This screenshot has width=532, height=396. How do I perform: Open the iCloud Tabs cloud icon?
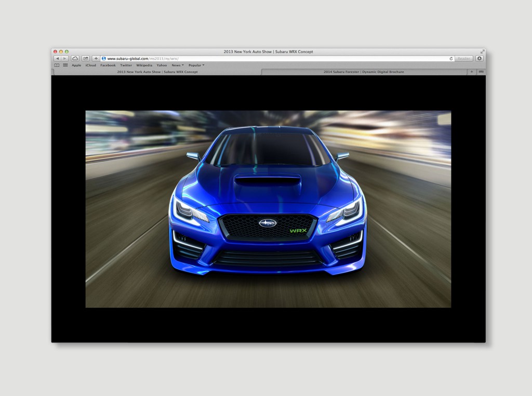[x=75, y=59]
